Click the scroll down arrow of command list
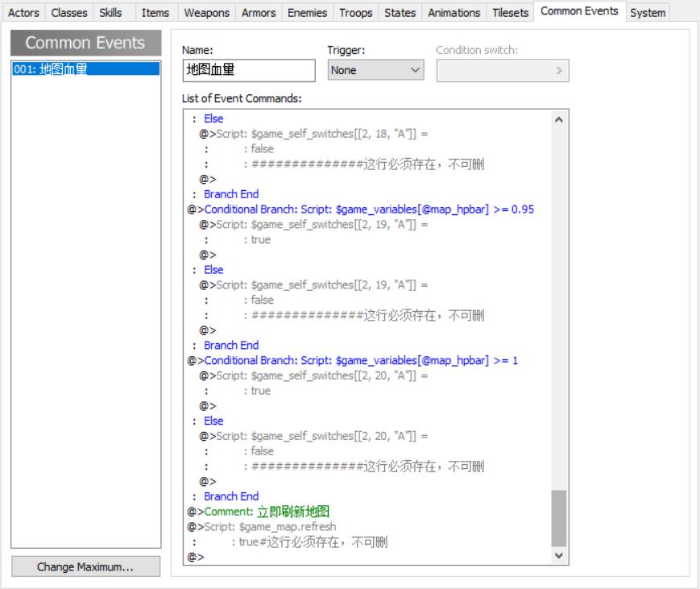 click(x=558, y=555)
